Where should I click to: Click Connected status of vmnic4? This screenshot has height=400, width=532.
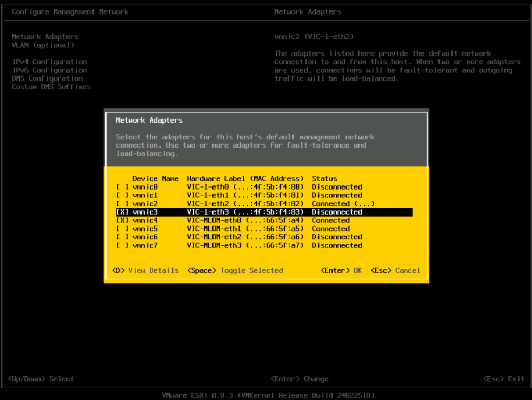click(x=331, y=221)
